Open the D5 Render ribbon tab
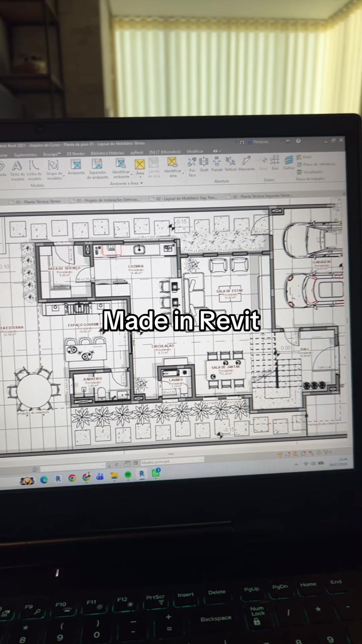 [x=75, y=154]
